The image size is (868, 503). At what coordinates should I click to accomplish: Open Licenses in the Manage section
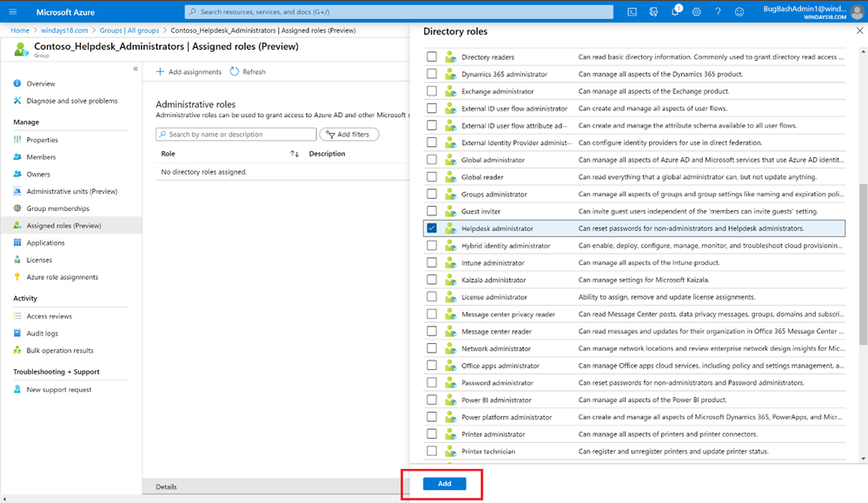coord(39,260)
